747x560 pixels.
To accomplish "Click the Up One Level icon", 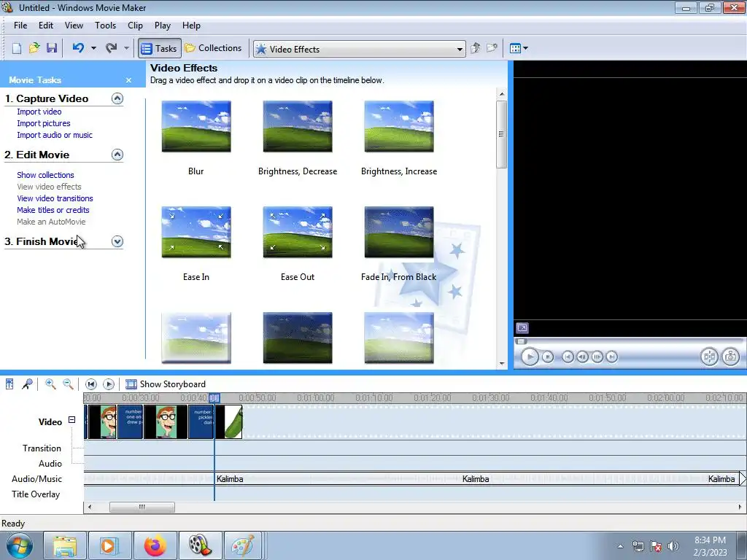I will pos(475,48).
